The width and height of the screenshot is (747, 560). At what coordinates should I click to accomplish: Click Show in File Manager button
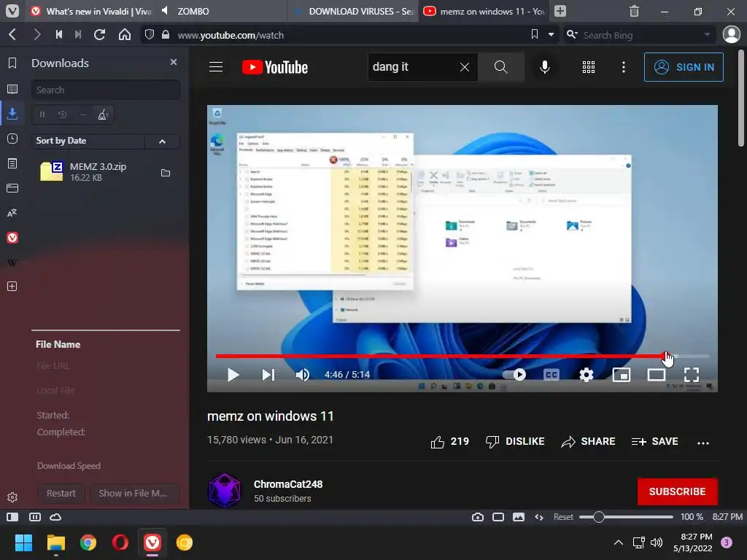point(133,494)
